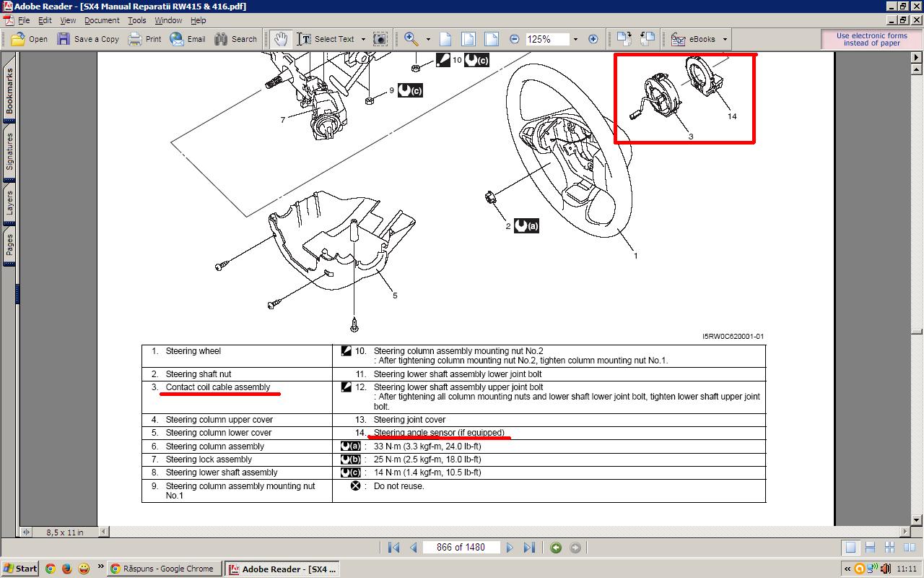Screen dimensions: 924x578
Task: Click the grey Next View button
Action: click(575, 548)
